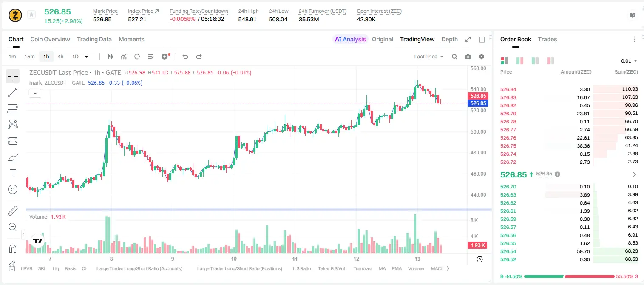Select the ruler measure tool

coord(13,211)
